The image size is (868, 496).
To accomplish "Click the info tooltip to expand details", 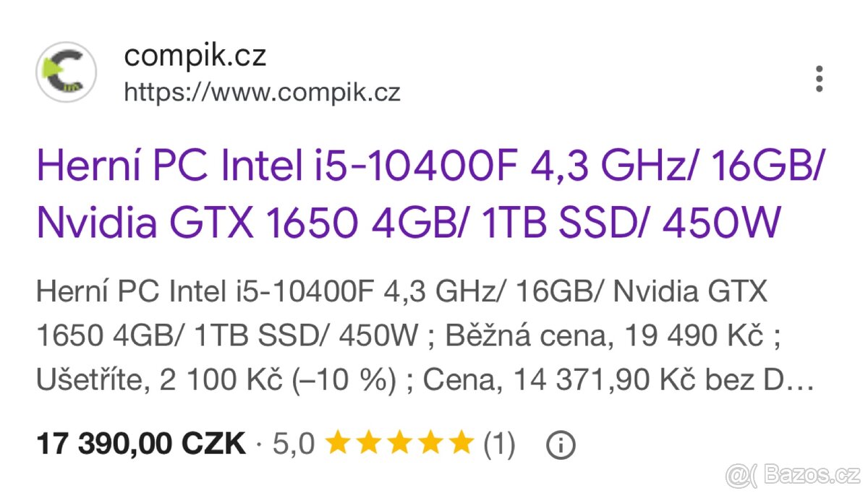I will coord(562,443).
